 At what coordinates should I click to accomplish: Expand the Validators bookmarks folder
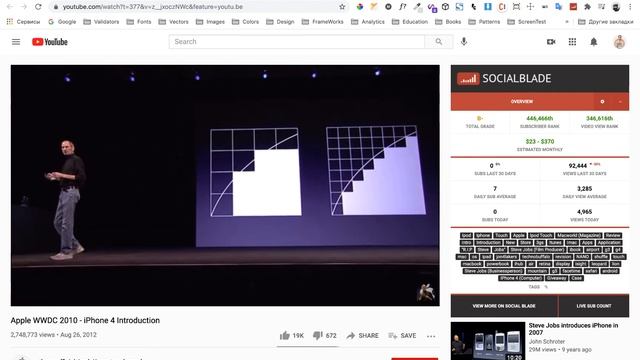[x=101, y=22]
